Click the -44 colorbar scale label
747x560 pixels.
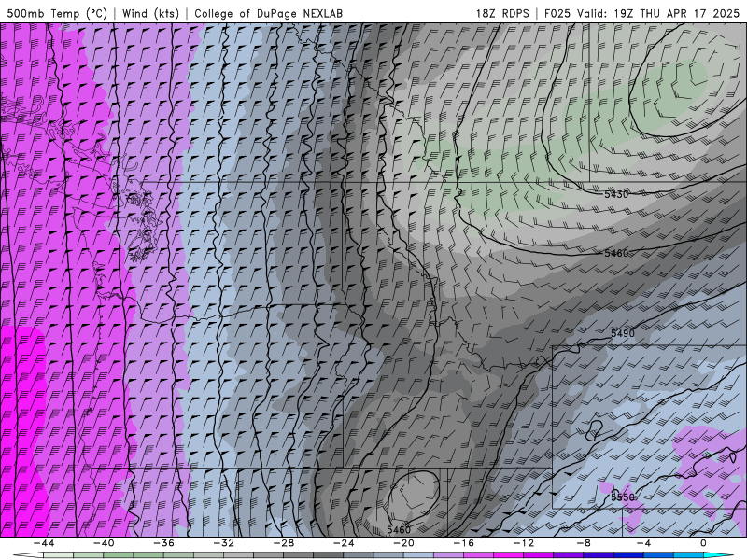point(43,543)
